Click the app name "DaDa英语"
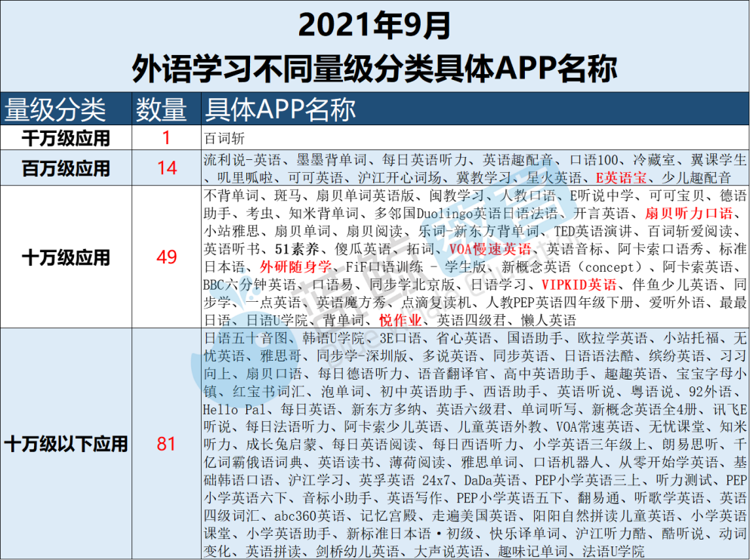The image size is (750, 560). click(x=492, y=480)
